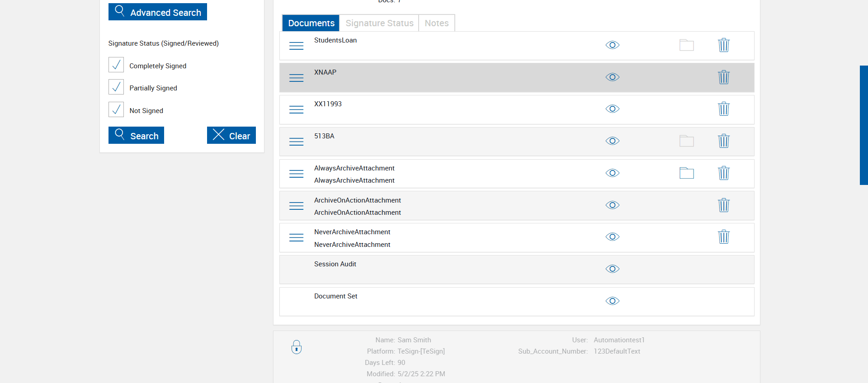The height and width of the screenshot is (383, 868).
Task: Trash the ArchiveOnActionAttachment document
Action: coord(724,205)
